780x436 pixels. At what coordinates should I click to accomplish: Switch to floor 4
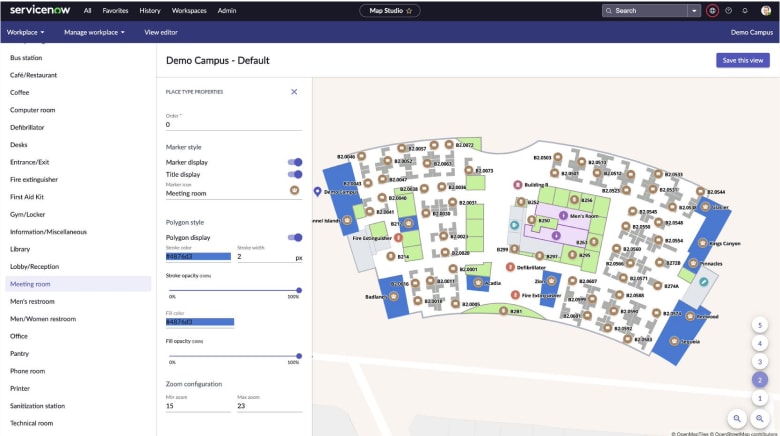[760, 343]
